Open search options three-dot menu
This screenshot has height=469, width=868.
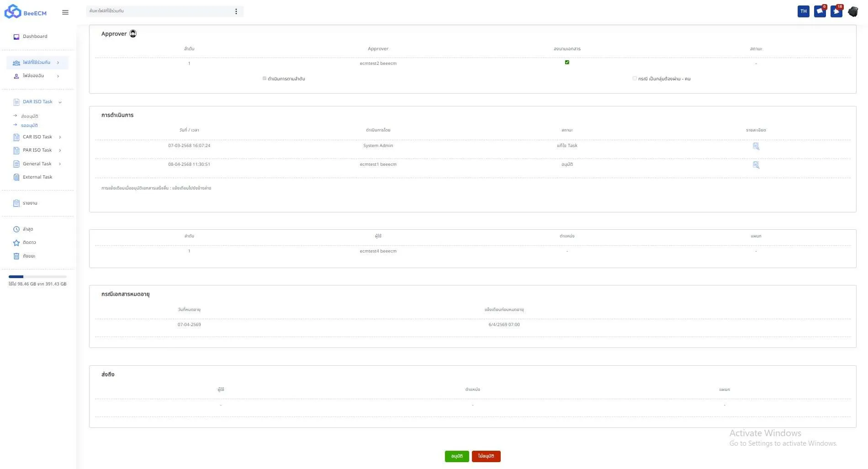[236, 11]
